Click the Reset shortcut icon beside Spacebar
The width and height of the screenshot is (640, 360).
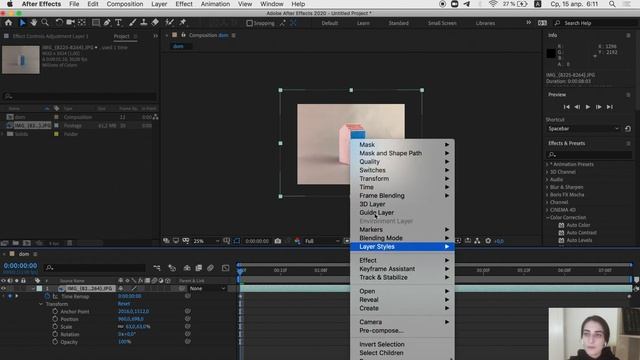[x=628, y=129]
